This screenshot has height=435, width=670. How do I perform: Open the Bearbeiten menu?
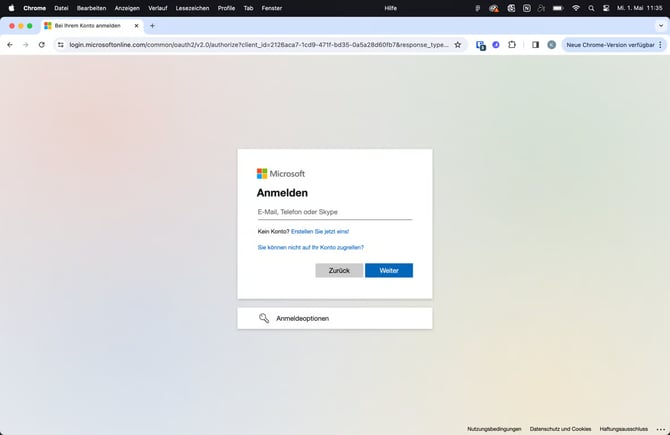pyautogui.click(x=91, y=8)
